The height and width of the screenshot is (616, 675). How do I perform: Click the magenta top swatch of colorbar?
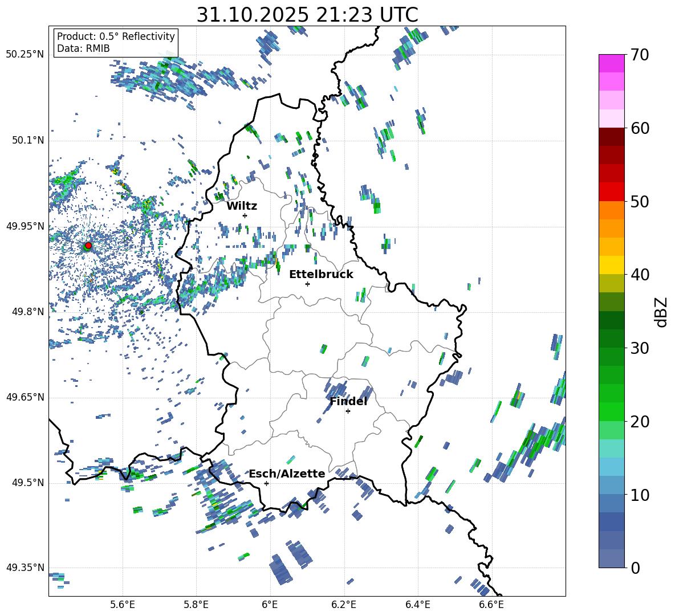pyautogui.click(x=611, y=63)
